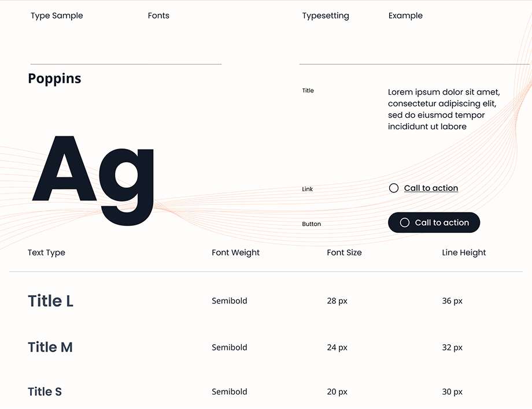Click the Lorem ipsum example paragraph
The image size is (532, 409).
442,109
